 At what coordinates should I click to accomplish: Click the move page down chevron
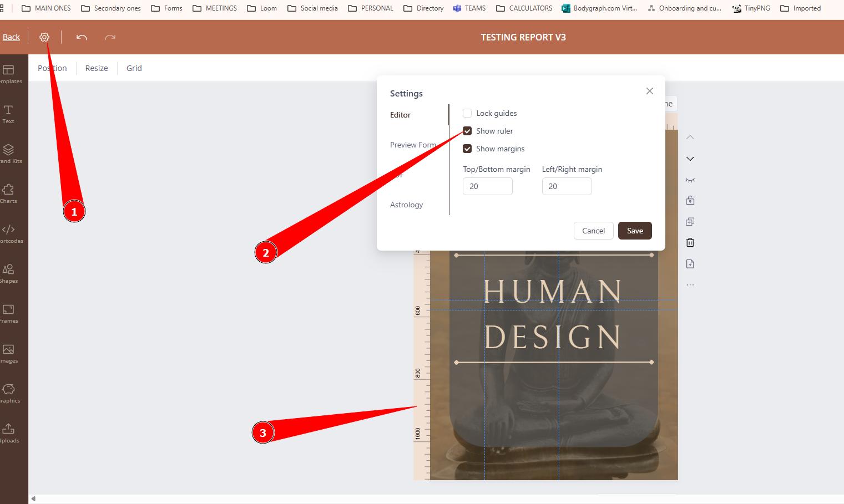coord(690,159)
